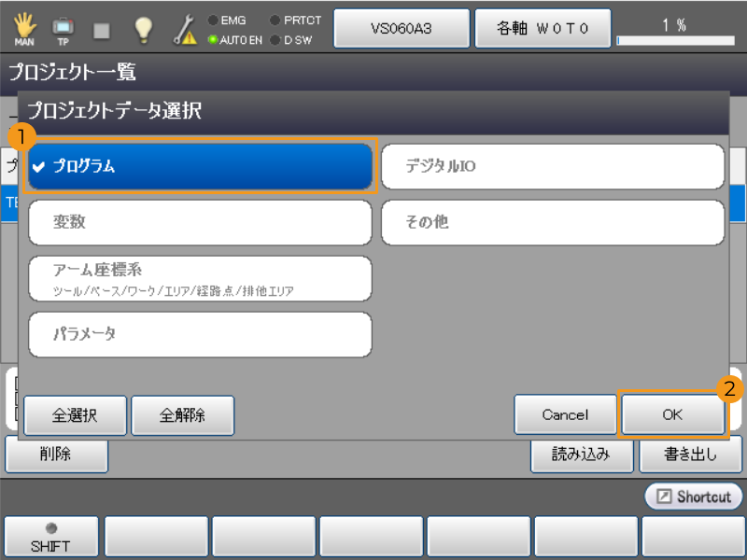The width and height of the screenshot is (747, 560).
Task: Click the light bulb icon
Action: tap(143, 29)
